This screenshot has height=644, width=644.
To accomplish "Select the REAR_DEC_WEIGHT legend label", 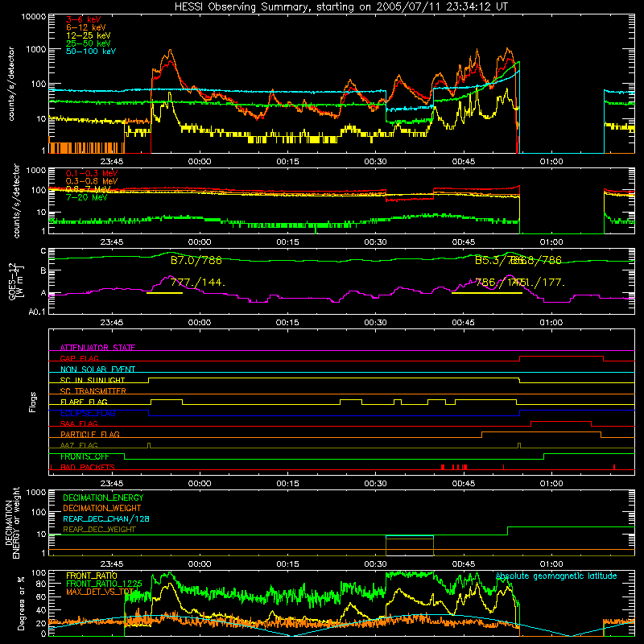I will coord(99,530).
